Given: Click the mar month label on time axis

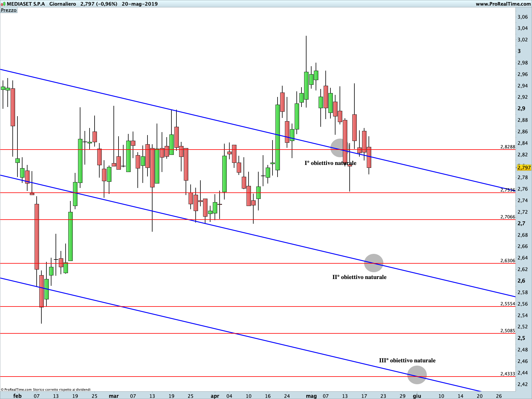Looking at the screenshot, I should coord(114,396).
